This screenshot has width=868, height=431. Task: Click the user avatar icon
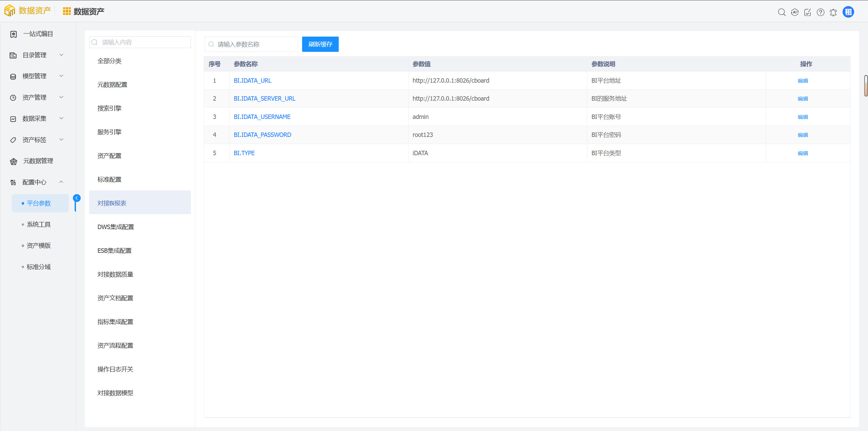click(848, 12)
